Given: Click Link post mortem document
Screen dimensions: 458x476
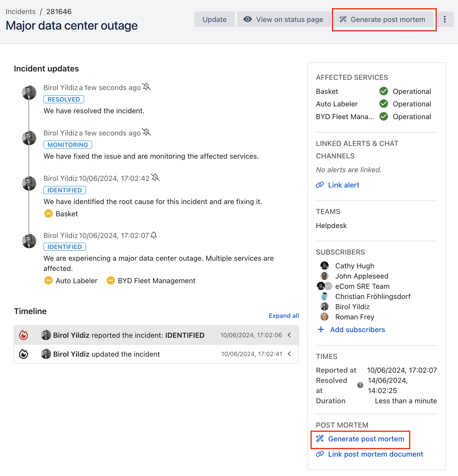Looking at the screenshot, I should tap(375, 454).
